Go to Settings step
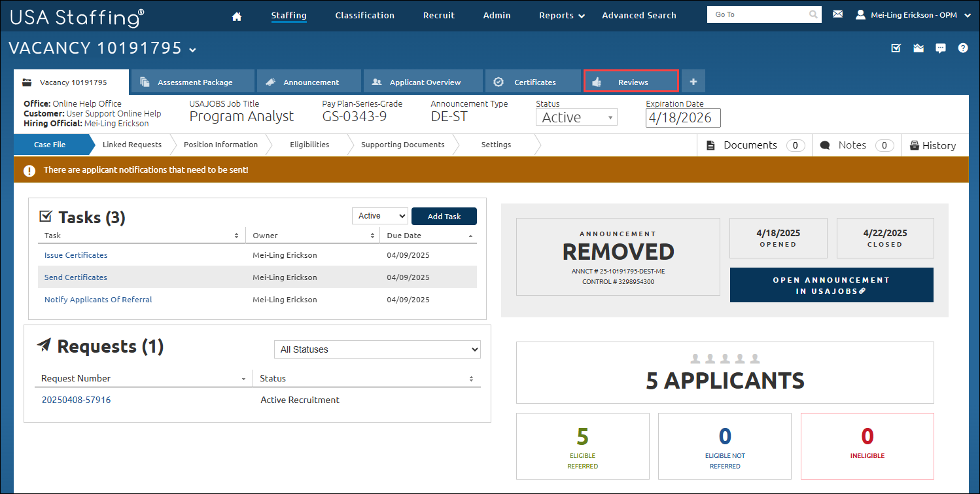 496,145
